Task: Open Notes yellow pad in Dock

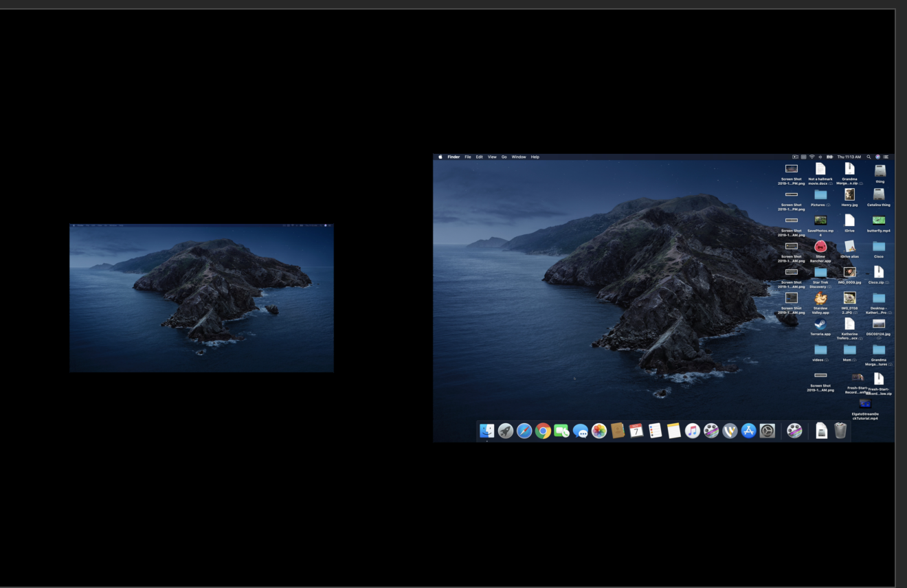Action: click(673, 431)
